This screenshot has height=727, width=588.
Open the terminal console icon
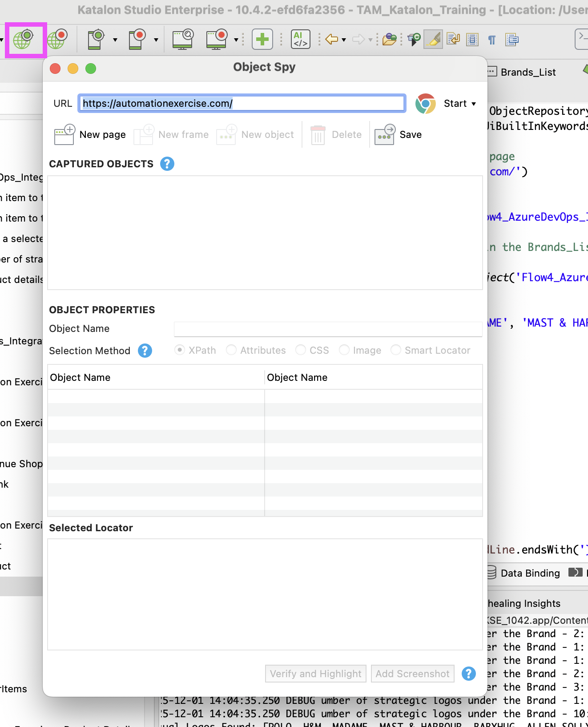tap(582, 39)
